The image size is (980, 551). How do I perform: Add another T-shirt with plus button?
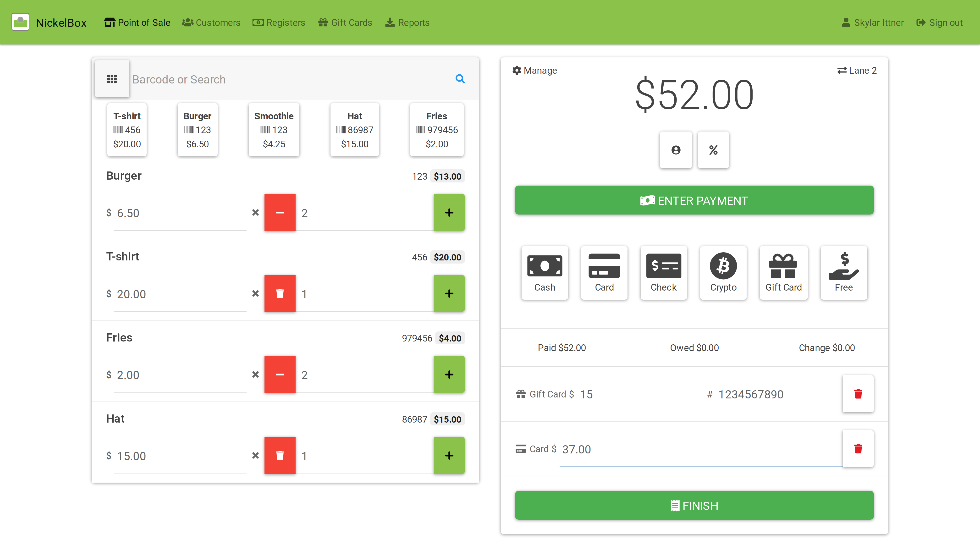449,293
